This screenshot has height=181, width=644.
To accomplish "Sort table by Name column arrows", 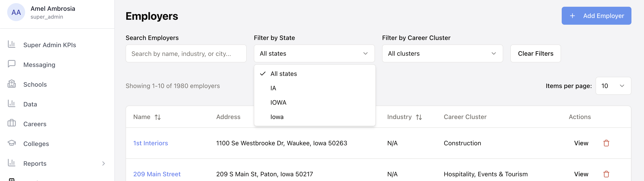I will [157, 117].
